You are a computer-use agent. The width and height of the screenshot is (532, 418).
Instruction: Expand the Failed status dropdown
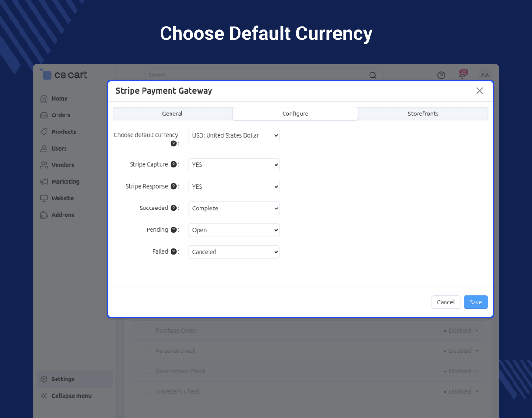click(x=234, y=252)
